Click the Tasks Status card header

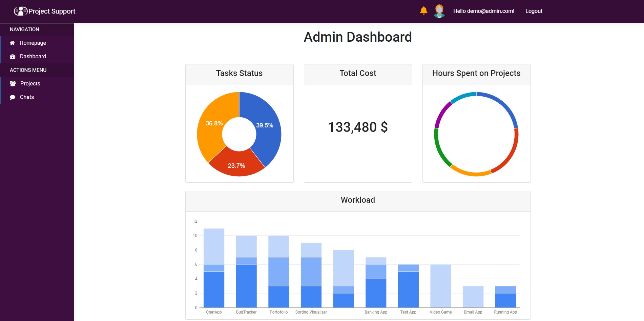coord(240,75)
